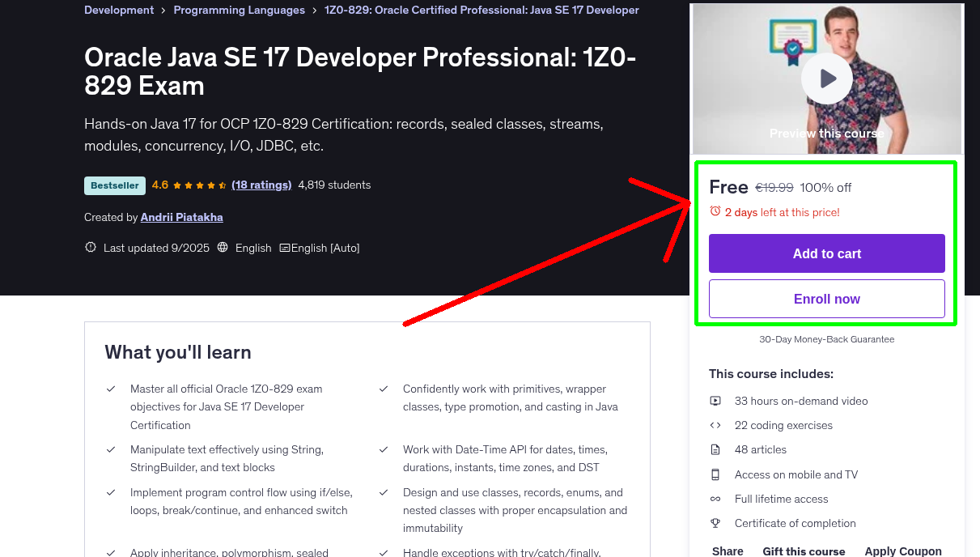The width and height of the screenshot is (980, 557).
Task: Click the play button to preview the course
Action: (x=826, y=77)
